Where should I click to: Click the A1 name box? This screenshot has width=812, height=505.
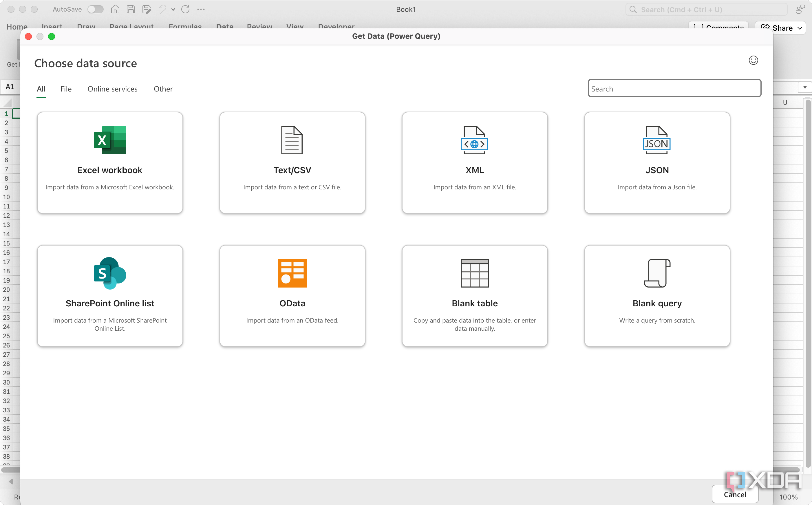click(10, 87)
